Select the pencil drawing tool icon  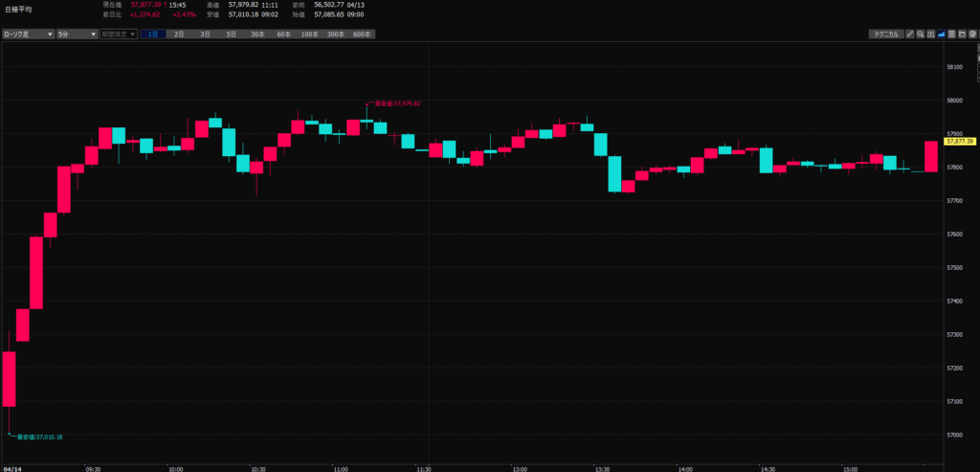[910, 34]
